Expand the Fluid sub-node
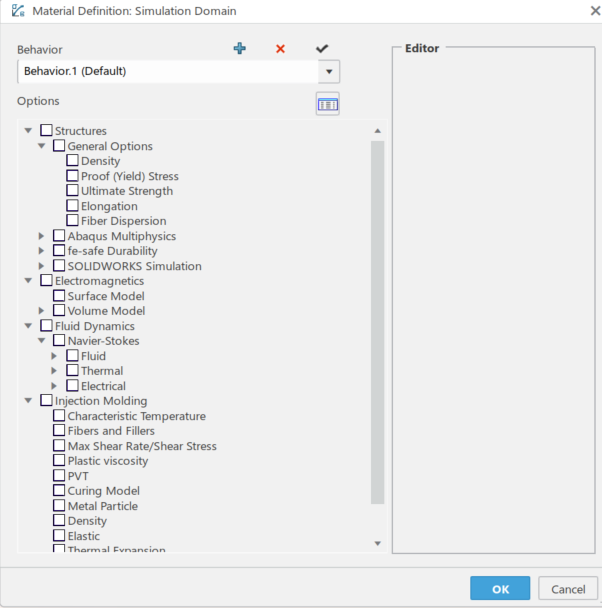The height and width of the screenshot is (608, 602). pos(54,356)
